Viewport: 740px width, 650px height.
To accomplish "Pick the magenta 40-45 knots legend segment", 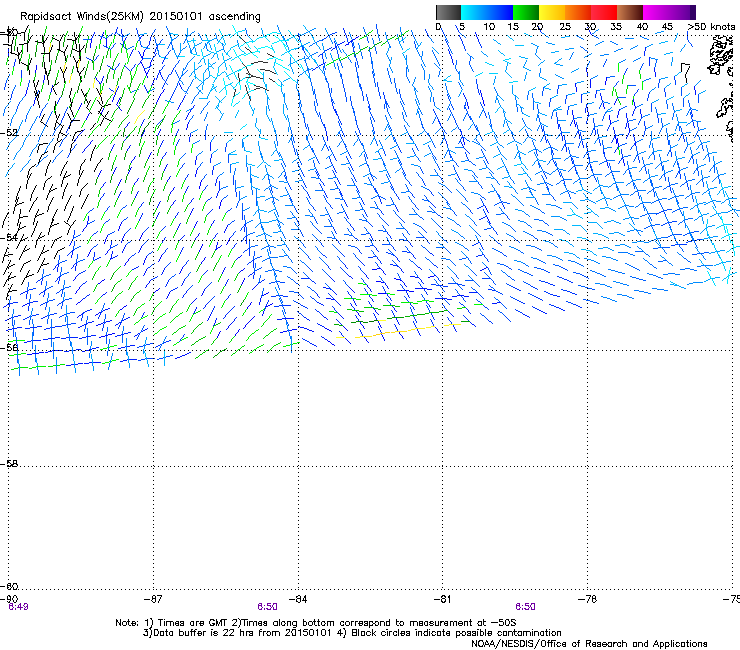I will tap(656, 12).
